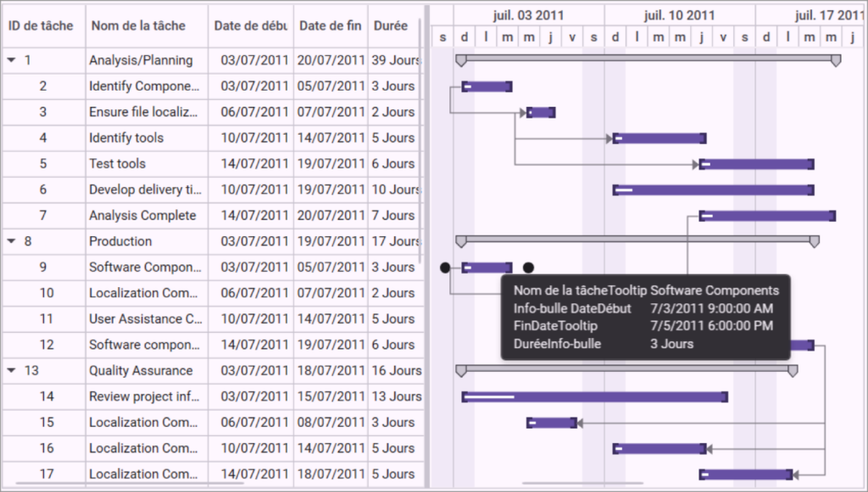Click the right connector point of Software Components bar
Viewport: 868px width, 492px height.
(x=529, y=268)
